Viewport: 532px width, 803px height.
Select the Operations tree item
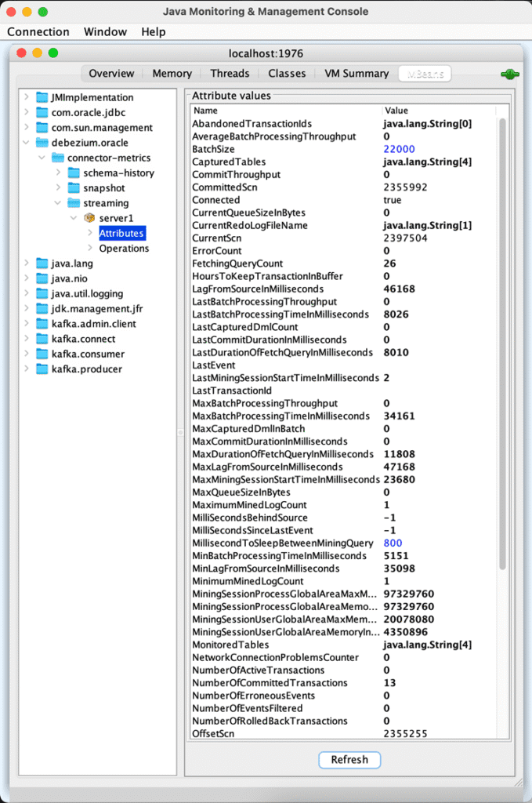(x=125, y=249)
